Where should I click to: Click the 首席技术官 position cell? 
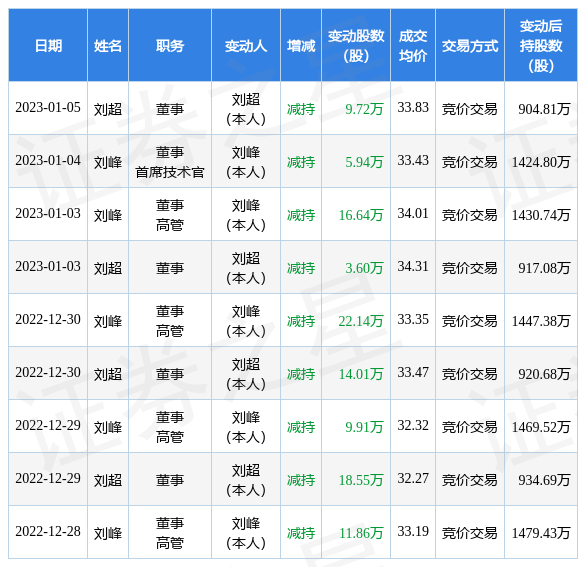pyautogui.click(x=170, y=172)
